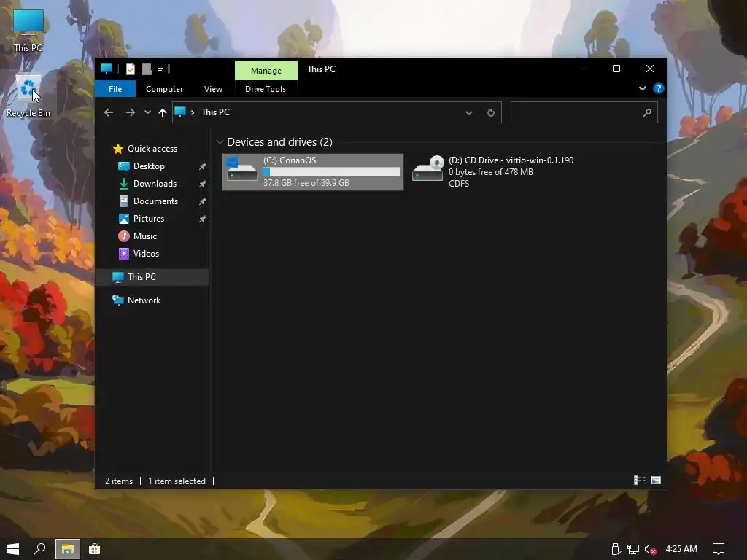
Task: Click the pin icon next to Downloads
Action: click(203, 184)
